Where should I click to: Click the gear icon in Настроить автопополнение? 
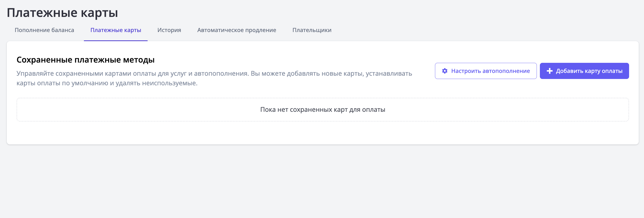tap(445, 71)
